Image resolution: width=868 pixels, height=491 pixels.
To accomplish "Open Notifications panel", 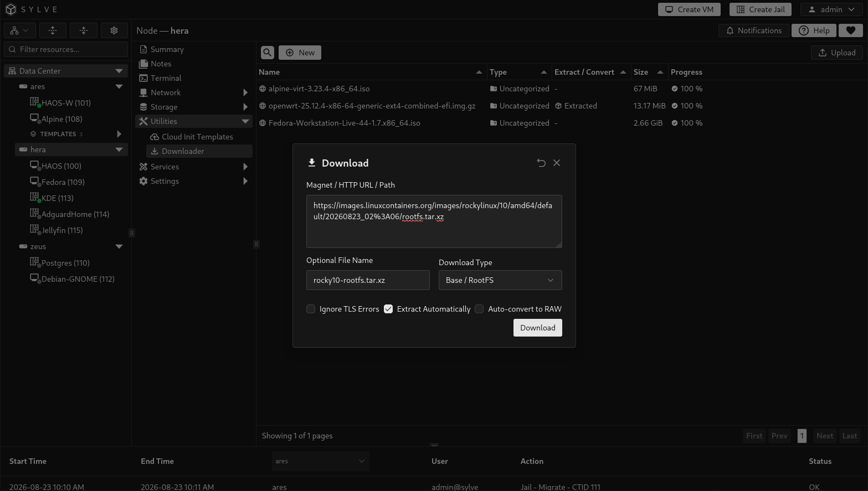I will 754,30.
